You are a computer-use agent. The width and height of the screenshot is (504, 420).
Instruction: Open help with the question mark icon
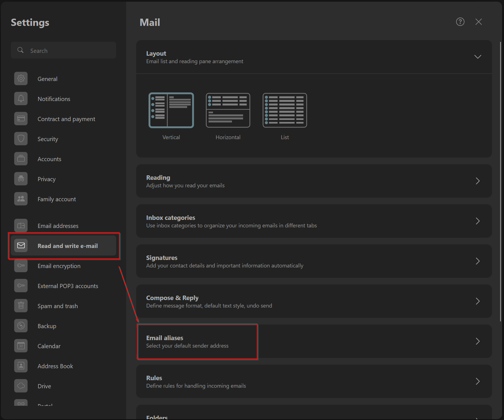[x=460, y=22]
